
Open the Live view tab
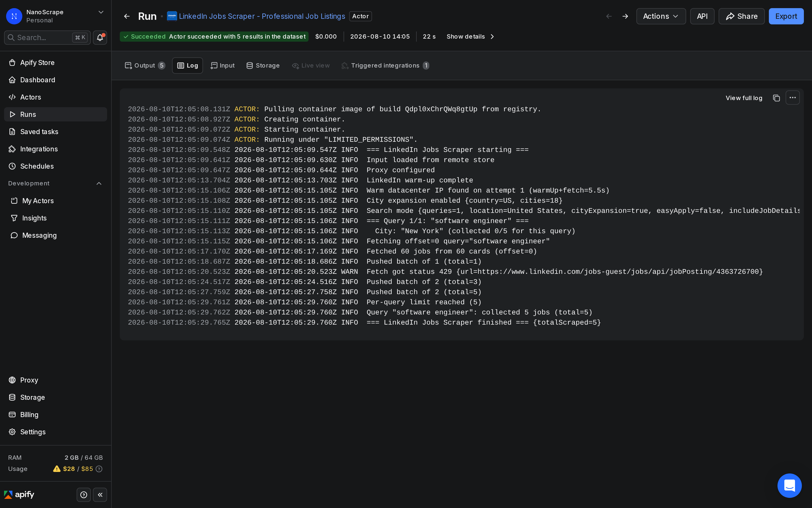[x=311, y=66]
